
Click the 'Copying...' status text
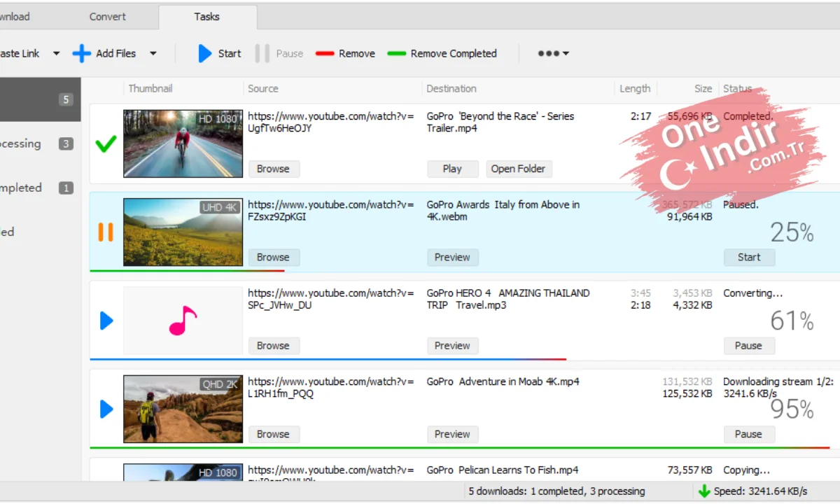pos(746,470)
